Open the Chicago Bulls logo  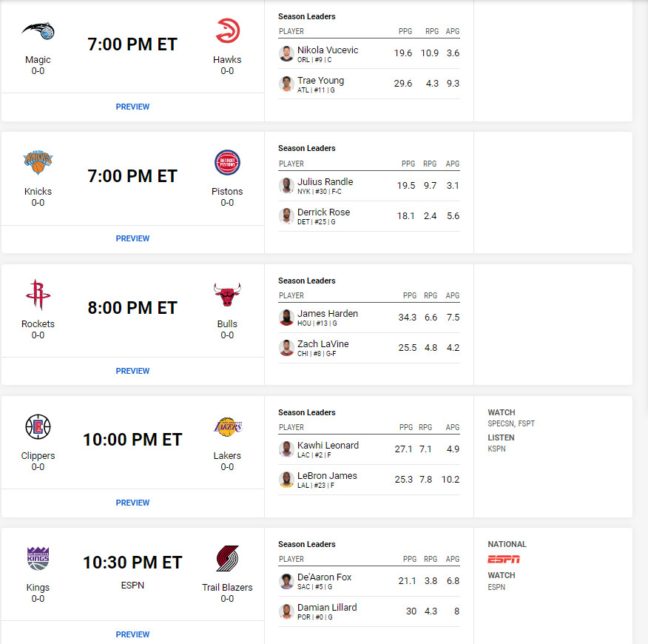click(227, 295)
